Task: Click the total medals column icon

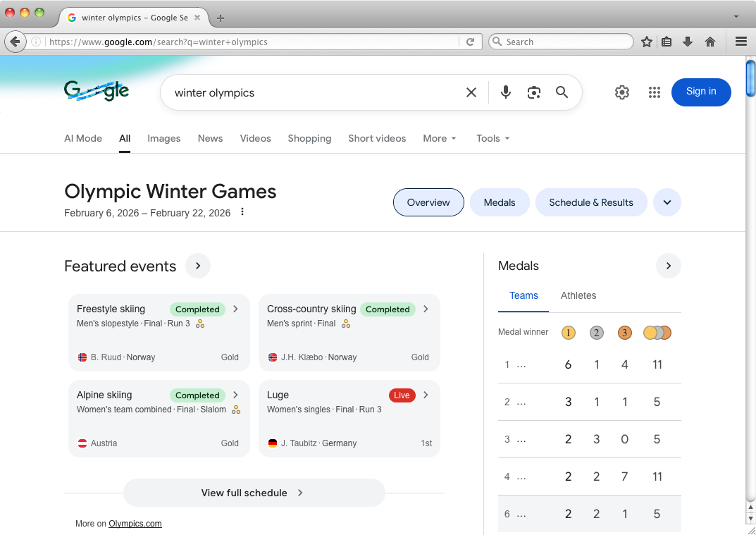Action: click(x=657, y=333)
